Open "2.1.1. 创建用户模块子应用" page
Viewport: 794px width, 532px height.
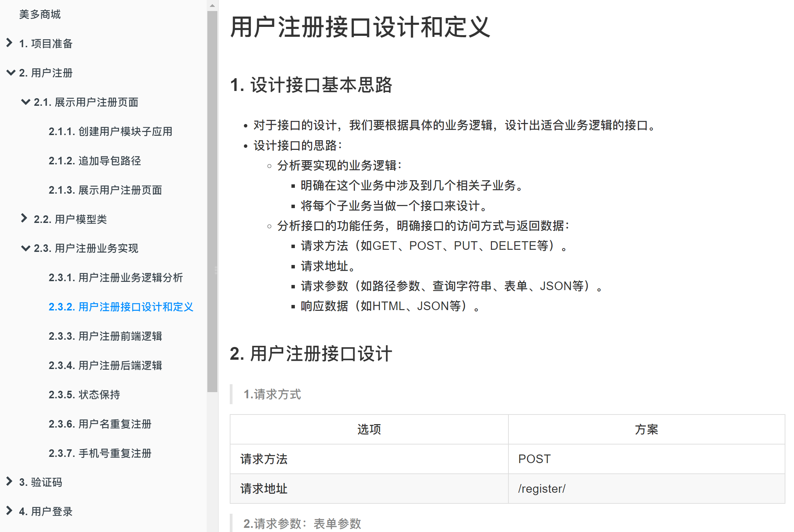pyautogui.click(x=111, y=132)
